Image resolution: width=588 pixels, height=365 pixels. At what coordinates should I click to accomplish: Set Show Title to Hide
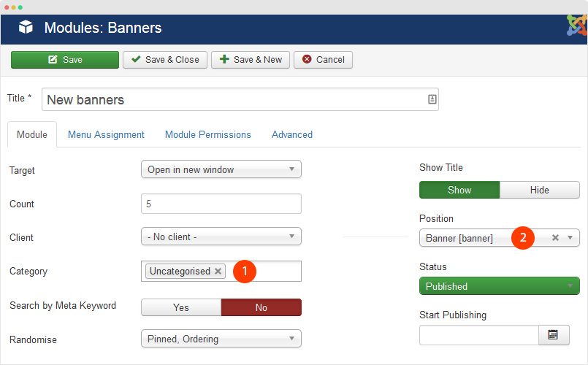click(539, 190)
